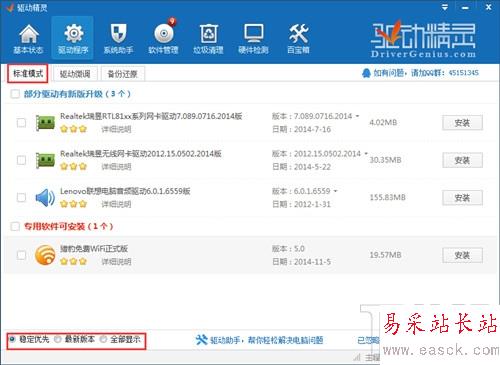500x365 pixels.
Task: Click the 155.83MB size text
Action: click(388, 198)
